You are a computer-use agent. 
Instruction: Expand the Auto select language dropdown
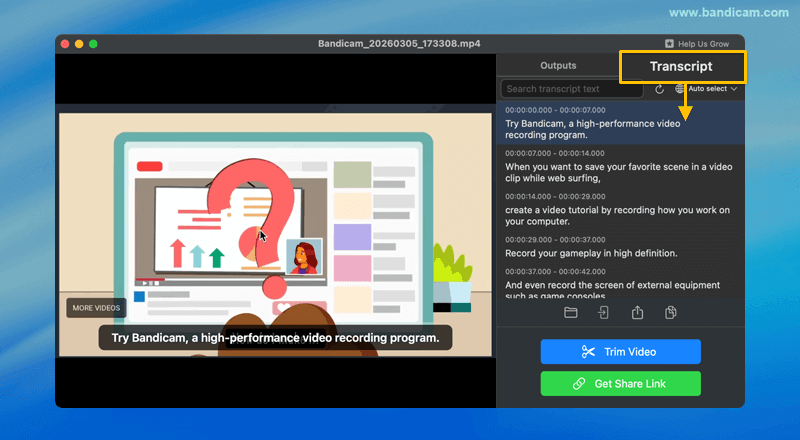pos(713,89)
